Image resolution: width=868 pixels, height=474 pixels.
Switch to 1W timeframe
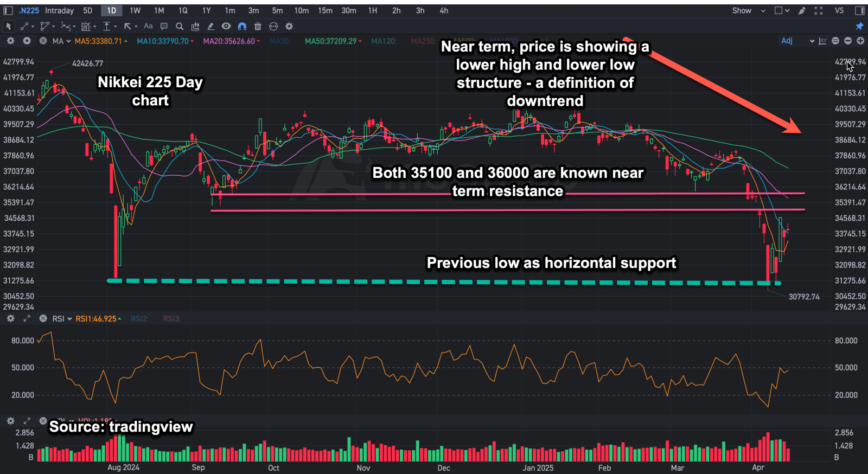(135, 10)
